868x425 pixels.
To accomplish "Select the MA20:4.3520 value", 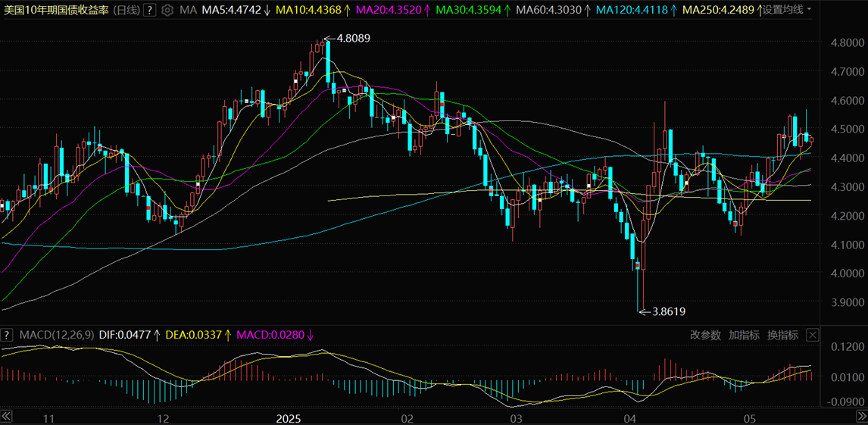I will tap(389, 9).
